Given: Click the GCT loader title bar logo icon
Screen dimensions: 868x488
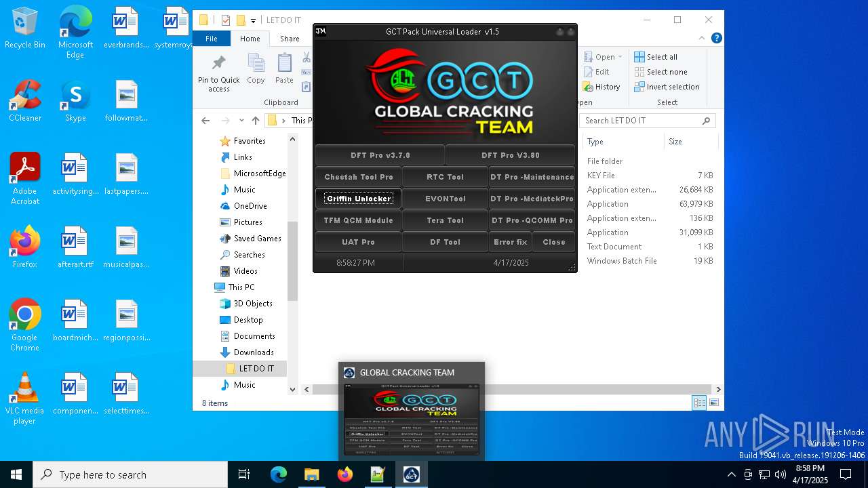Looking at the screenshot, I should (321, 31).
